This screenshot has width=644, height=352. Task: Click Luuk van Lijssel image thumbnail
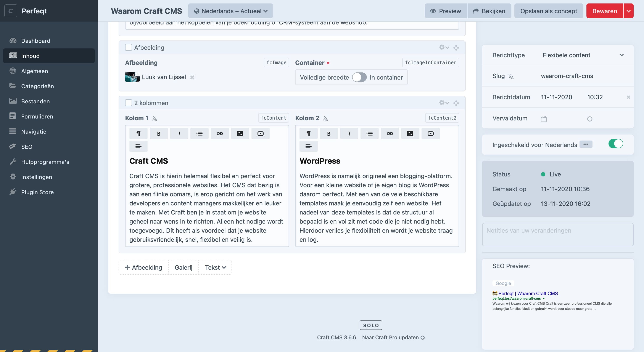click(x=132, y=77)
